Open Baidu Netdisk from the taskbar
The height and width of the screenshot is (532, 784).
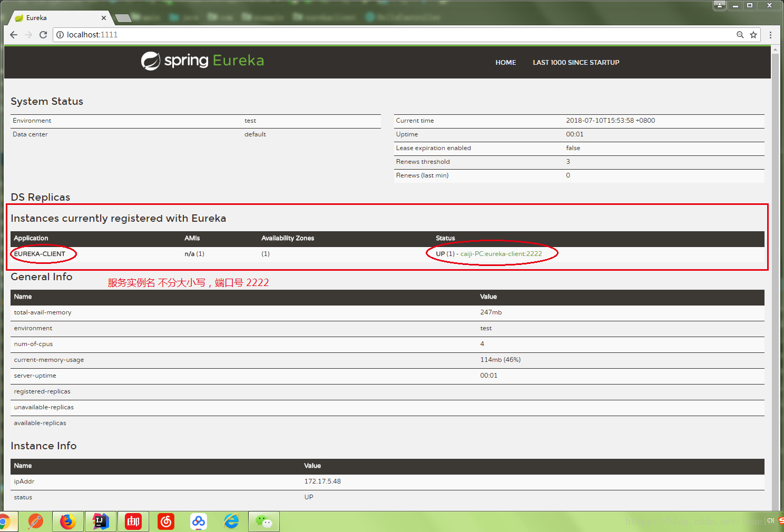[199, 522]
